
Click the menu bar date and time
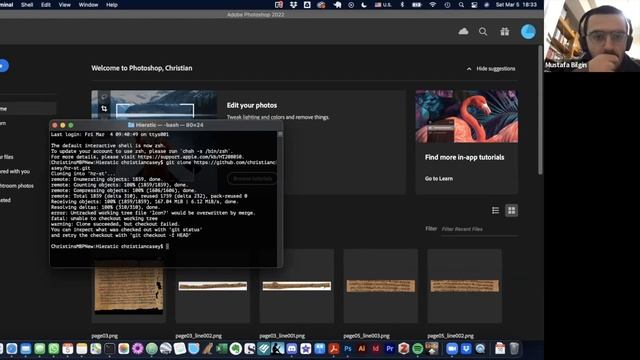click(516, 5)
